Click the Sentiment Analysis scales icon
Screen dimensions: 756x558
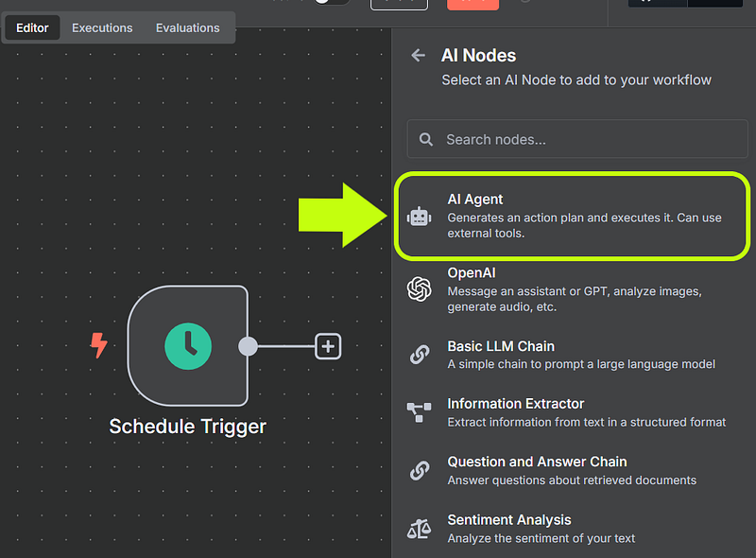(419, 529)
